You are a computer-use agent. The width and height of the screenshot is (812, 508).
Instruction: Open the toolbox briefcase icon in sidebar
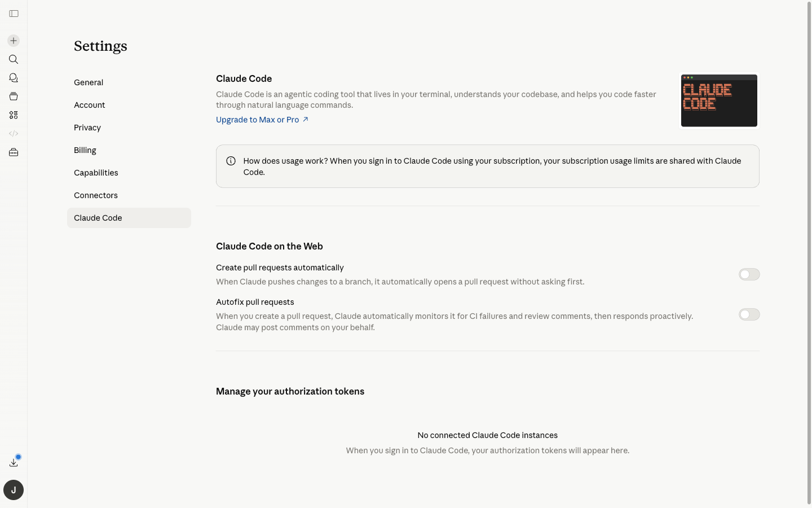14,152
